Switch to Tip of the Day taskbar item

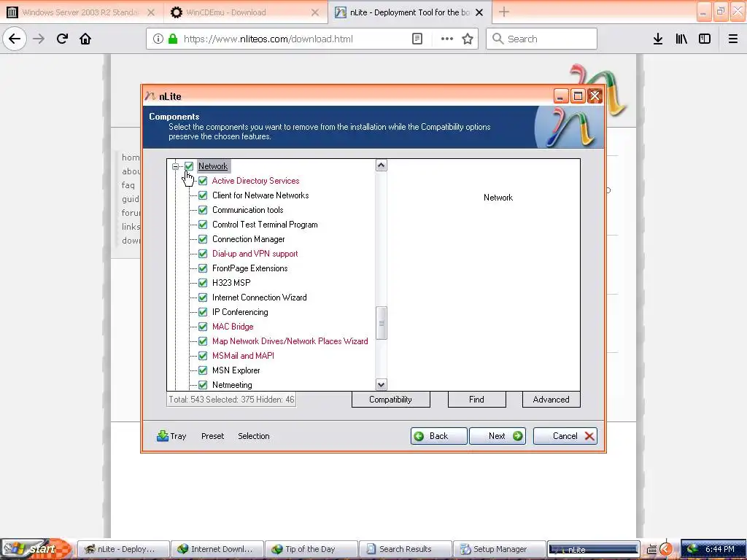click(311, 549)
